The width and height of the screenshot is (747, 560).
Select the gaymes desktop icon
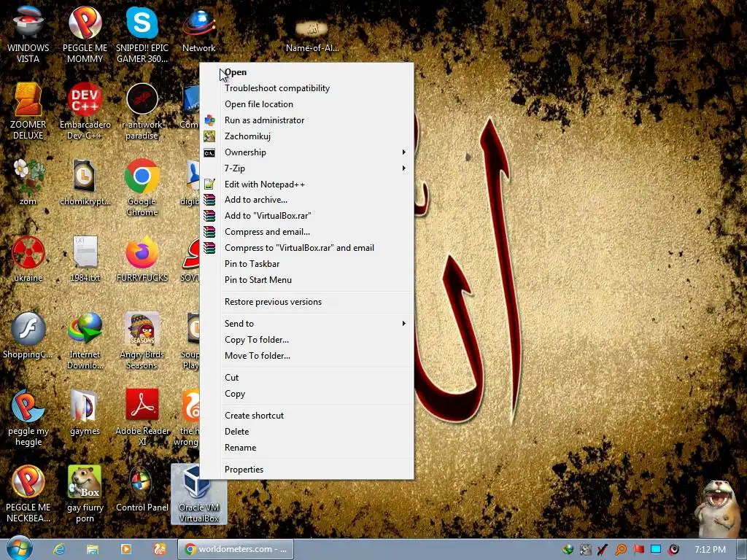[85, 411]
